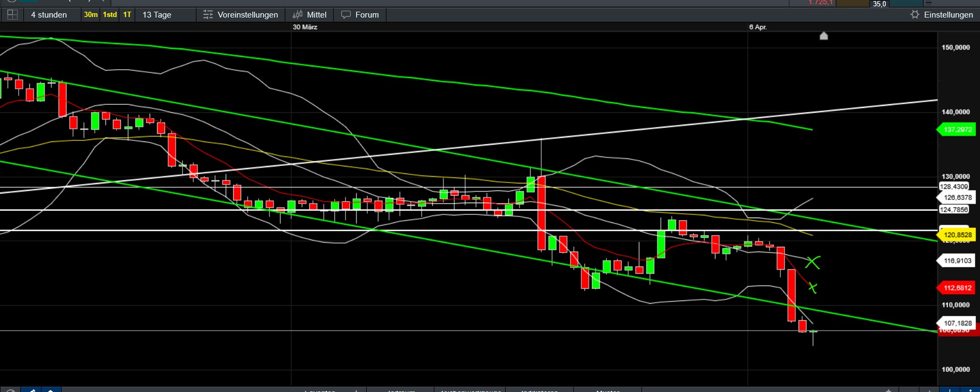Select the yellow 120,8528 price tag
Viewport: 980px width, 392px height.
958,235
